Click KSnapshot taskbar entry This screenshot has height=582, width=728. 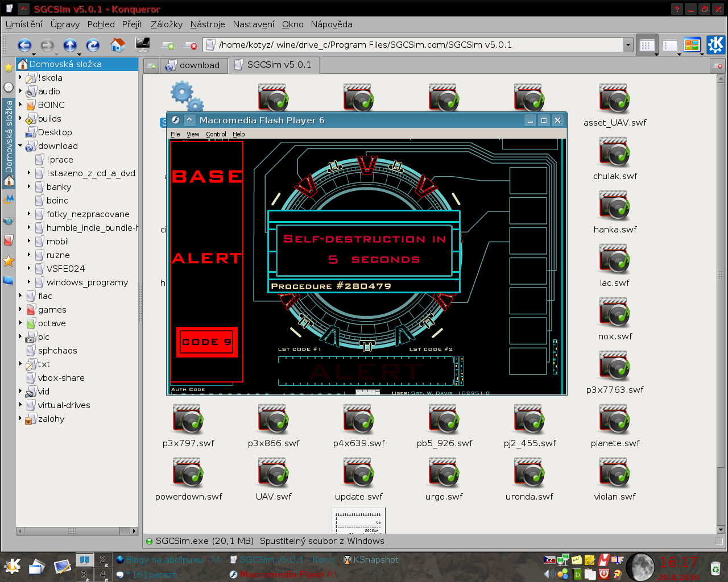[x=371, y=560]
